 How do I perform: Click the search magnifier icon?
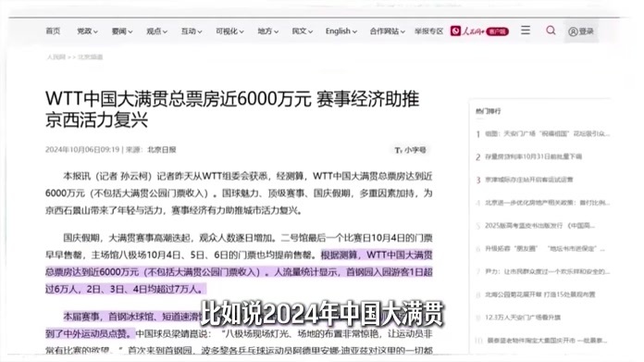551,30
